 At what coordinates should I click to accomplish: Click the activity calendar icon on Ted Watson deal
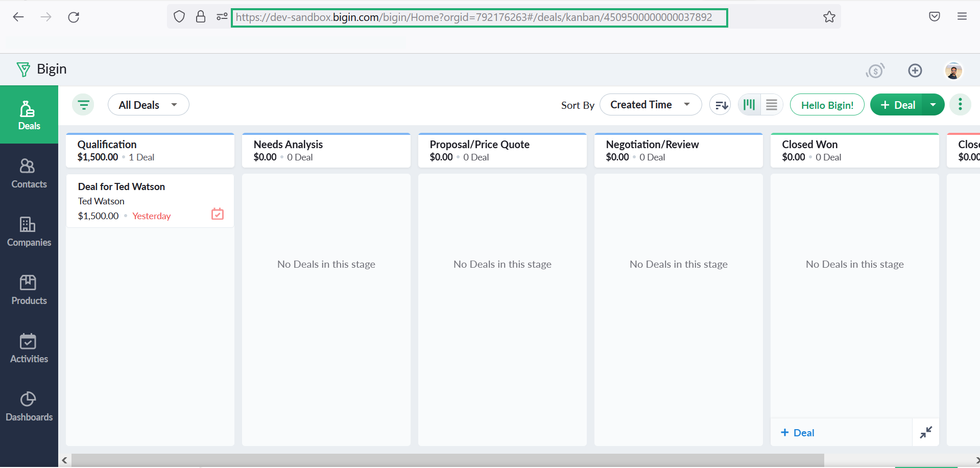pos(218,214)
